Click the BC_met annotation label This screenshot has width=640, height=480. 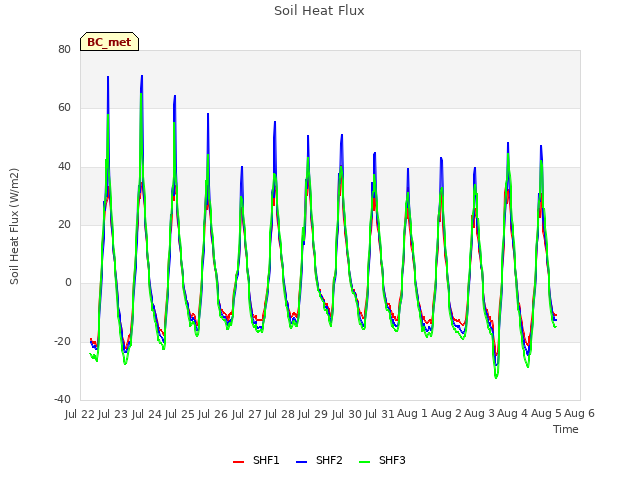[x=109, y=42]
